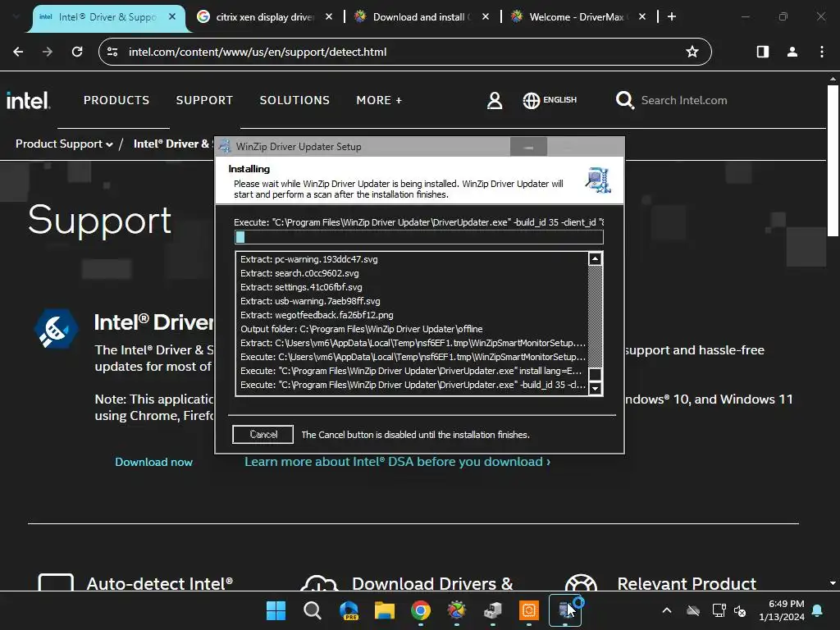This screenshot has height=630, width=840.
Task: Click the Search Intel.com field
Action: pos(684,100)
